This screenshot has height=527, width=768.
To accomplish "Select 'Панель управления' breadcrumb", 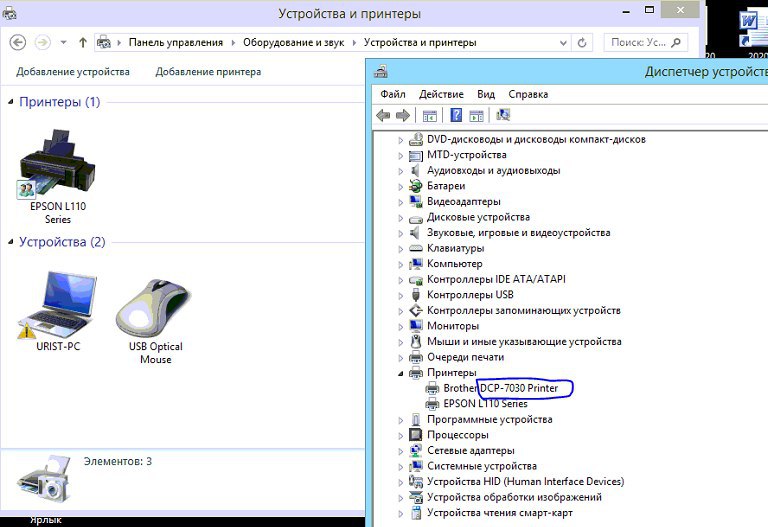I will (x=176, y=43).
